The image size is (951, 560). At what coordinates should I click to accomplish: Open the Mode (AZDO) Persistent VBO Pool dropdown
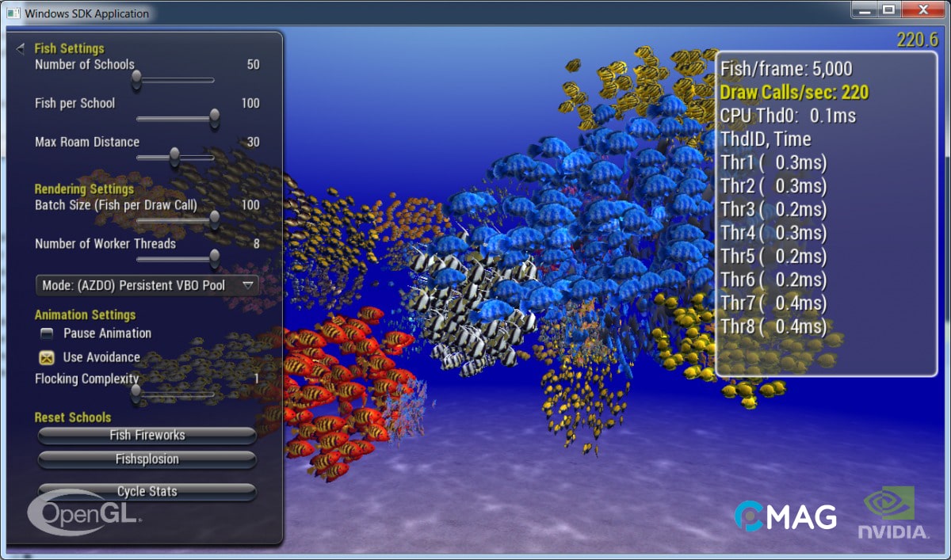(147, 285)
